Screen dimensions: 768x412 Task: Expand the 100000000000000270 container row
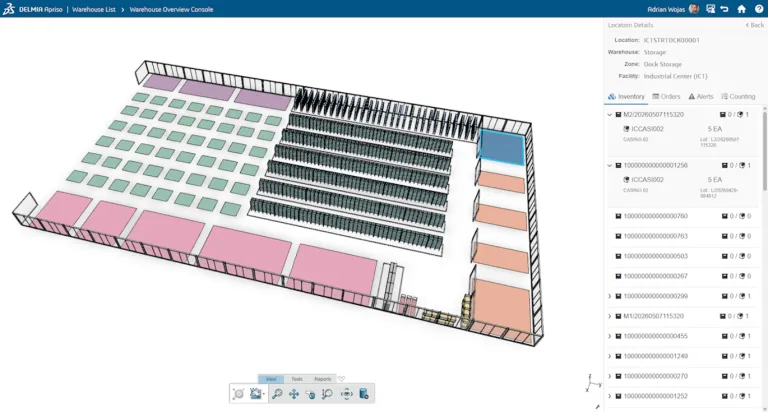tap(610, 376)
